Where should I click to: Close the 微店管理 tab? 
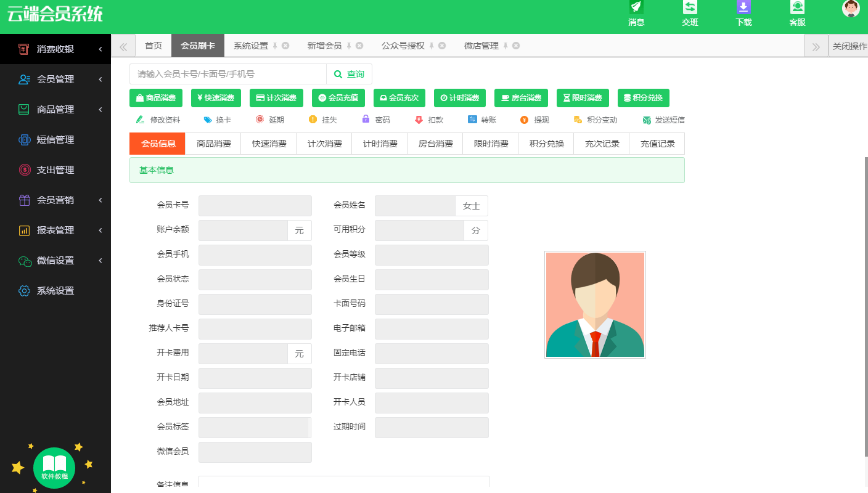[x=516, y=46]
